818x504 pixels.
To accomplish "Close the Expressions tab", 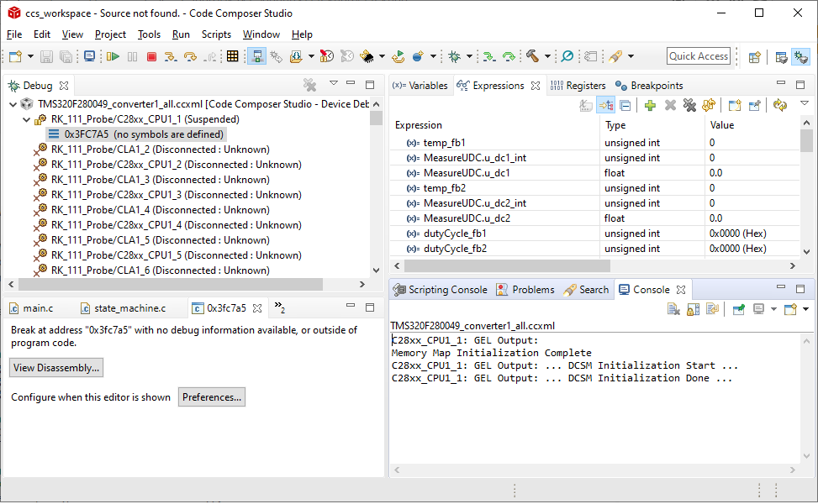I will tap(536, 86).
